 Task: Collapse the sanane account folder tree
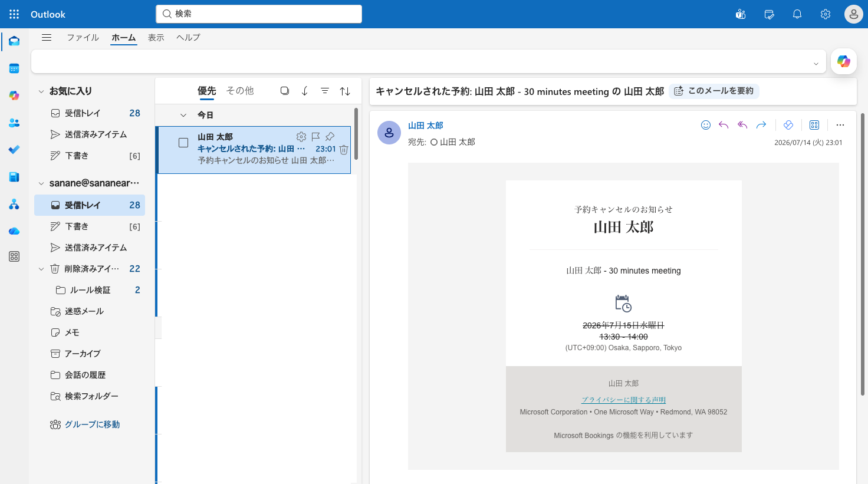click(x=41, y=183)
